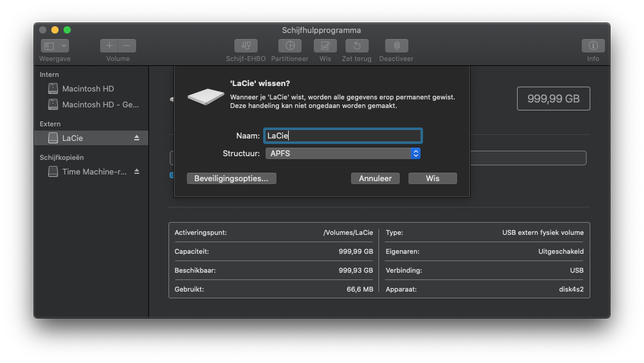Click the Verbinding USB value

click(577, 270)
